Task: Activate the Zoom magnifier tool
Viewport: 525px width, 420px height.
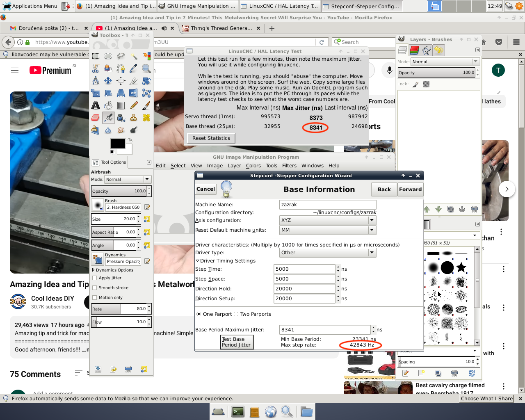Action: pos(146,68)
